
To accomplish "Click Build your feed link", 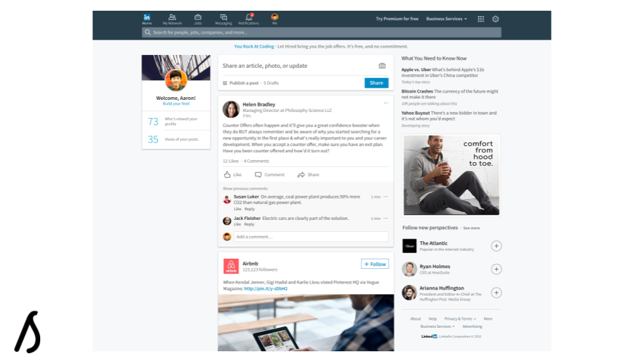I will click(x=176, y=104).
